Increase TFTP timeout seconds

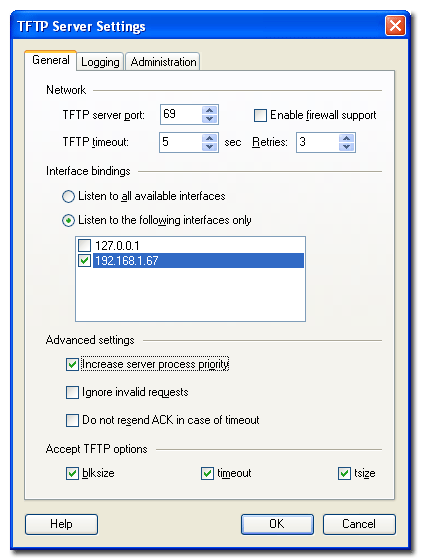point(210,138)
